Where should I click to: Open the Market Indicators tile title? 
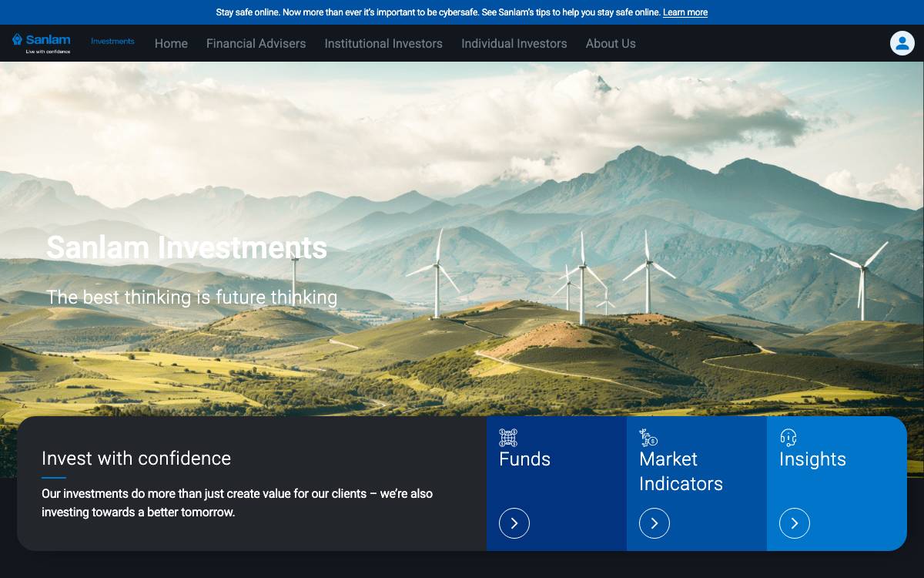[x=681, y=471]
